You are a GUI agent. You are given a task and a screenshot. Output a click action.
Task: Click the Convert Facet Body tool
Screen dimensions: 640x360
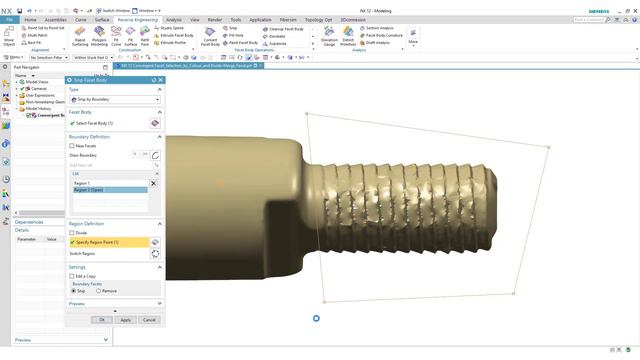[x=210, y=36]
